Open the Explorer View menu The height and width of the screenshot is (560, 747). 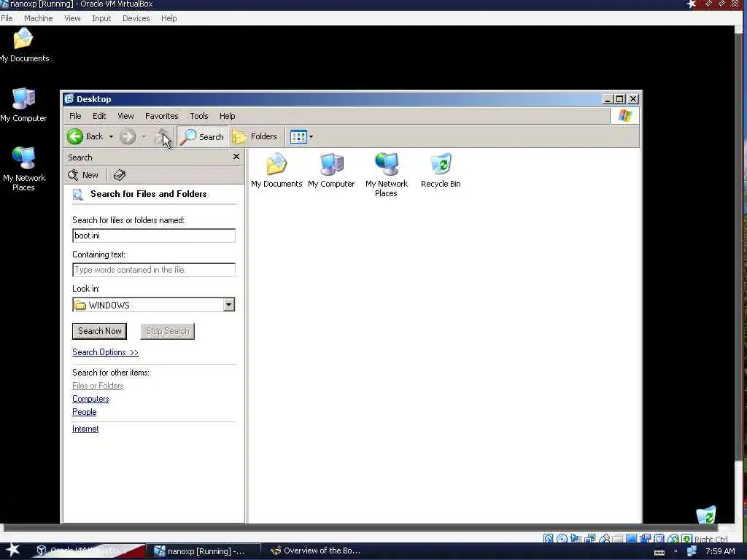pos(125,116)
